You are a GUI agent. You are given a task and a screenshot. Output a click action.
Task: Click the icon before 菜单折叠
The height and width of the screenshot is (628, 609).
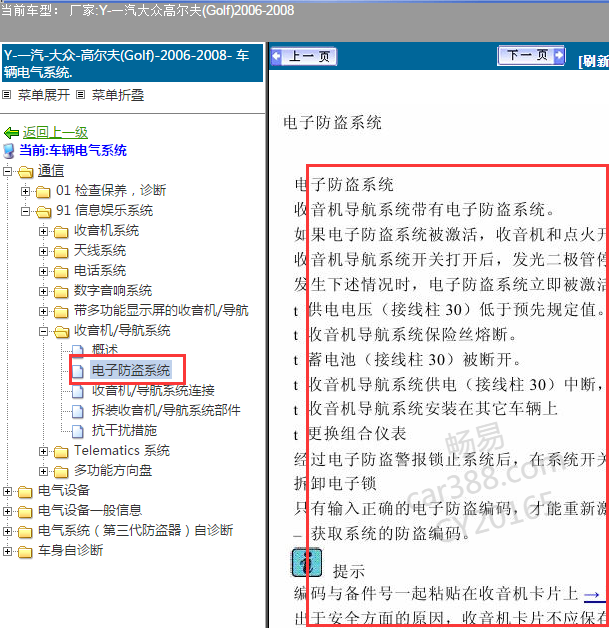click(x=80, y=95)
